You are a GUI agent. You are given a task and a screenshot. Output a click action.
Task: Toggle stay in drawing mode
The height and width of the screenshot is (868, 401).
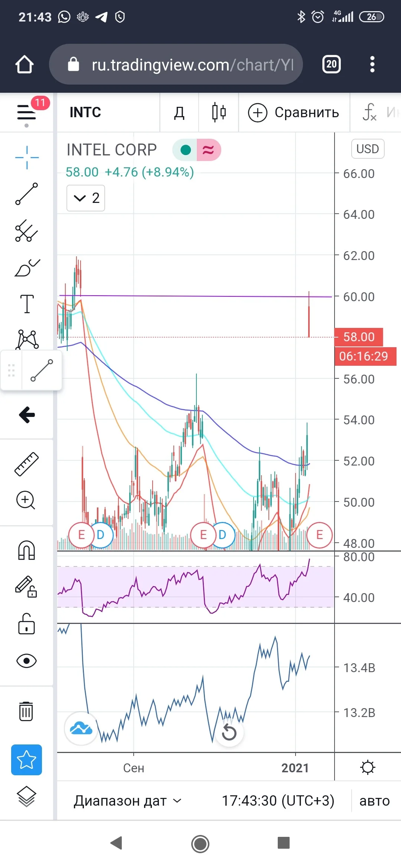point(26,586)
